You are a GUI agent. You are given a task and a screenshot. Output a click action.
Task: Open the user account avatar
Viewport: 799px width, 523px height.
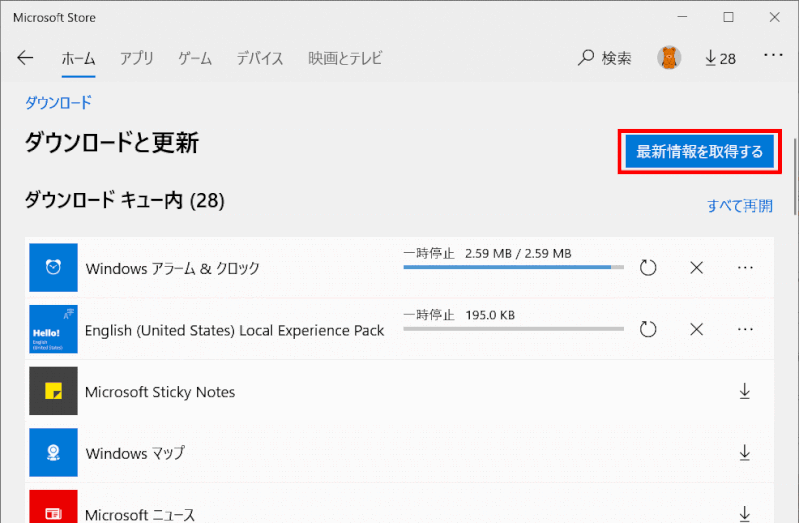[x=669, y=58]
